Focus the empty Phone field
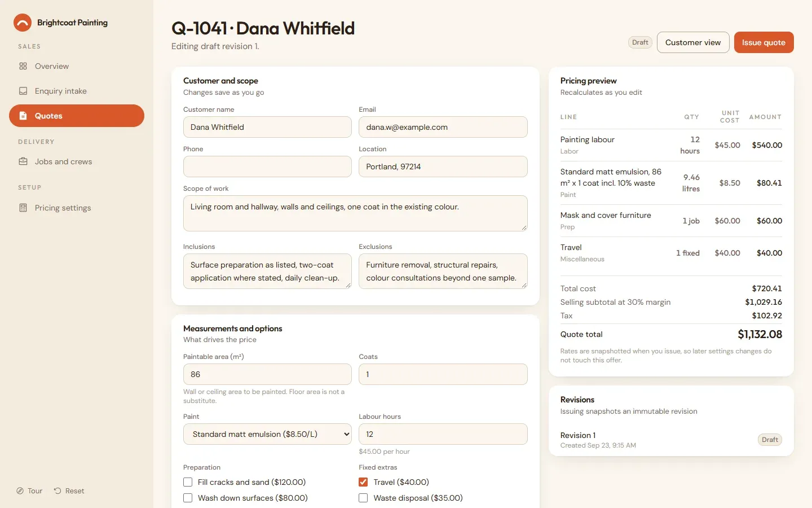Viewport: 812px width, 508px height. (267, 167)
